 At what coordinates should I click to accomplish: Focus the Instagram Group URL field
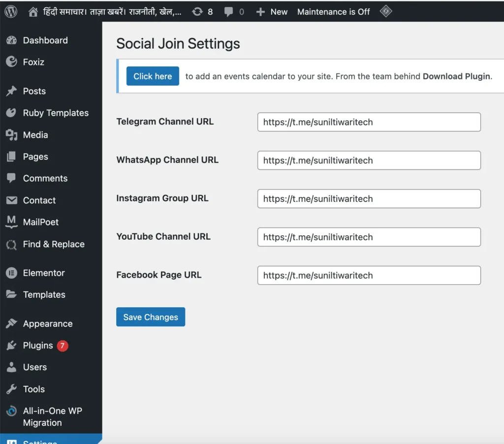point(369,199)
